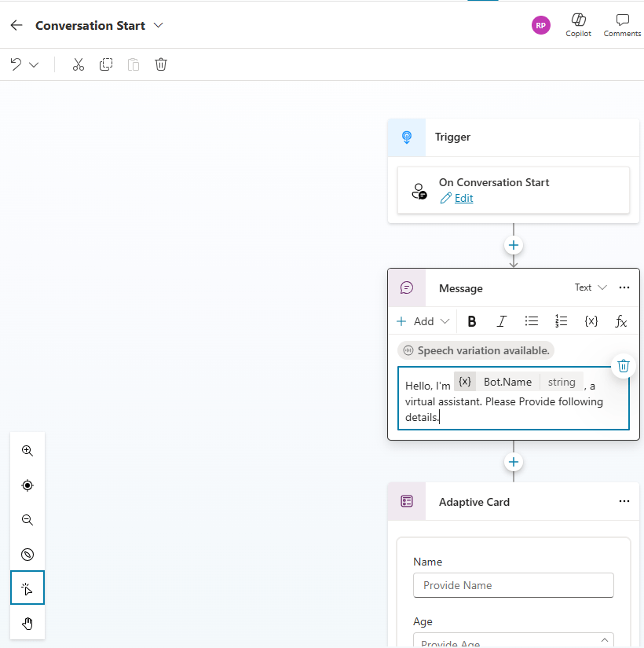Click the Undo arrow

16,64
